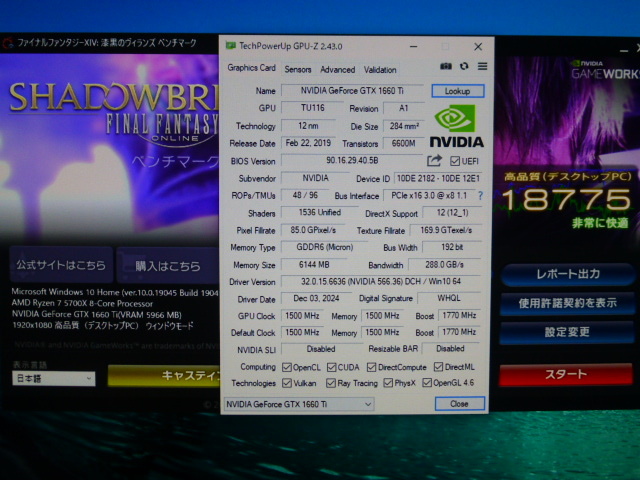The image size is (640, 480).
Task: Click the DirectX Support value 12 (12_1)
Action: (x=452, y=213)
